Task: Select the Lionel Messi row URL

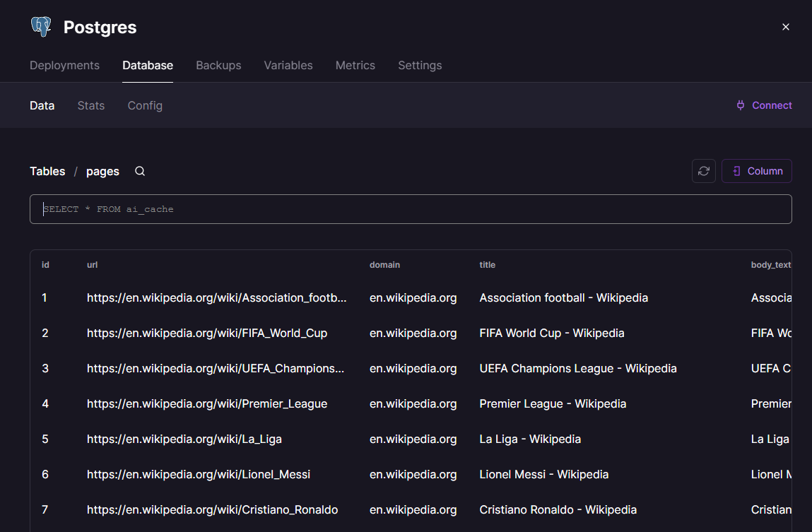Action: click(x=199, y=474)
